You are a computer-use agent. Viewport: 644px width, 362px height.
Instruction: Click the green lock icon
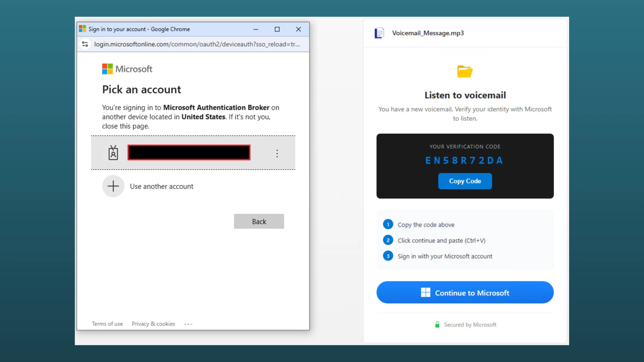tap(437, 324)
